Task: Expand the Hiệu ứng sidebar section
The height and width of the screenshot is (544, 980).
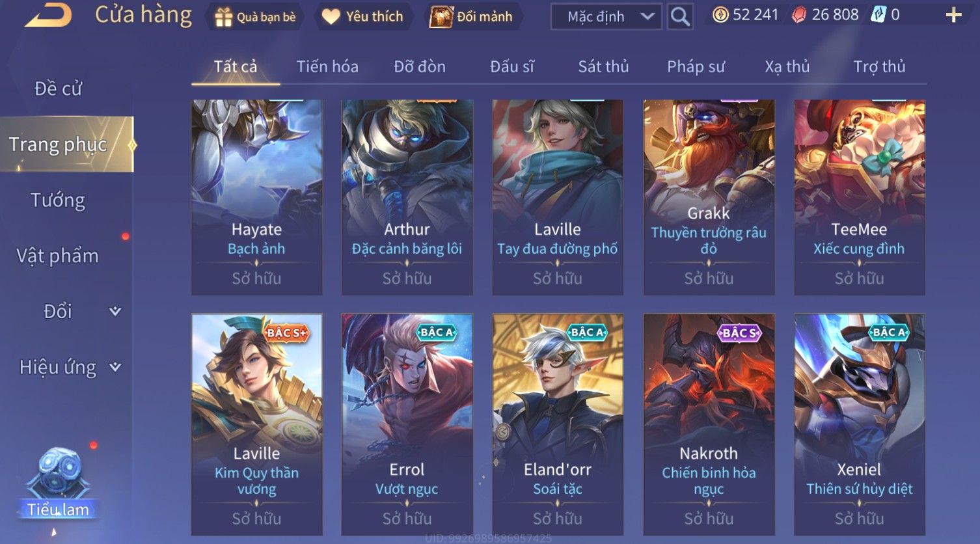Action: pos(115,367)
